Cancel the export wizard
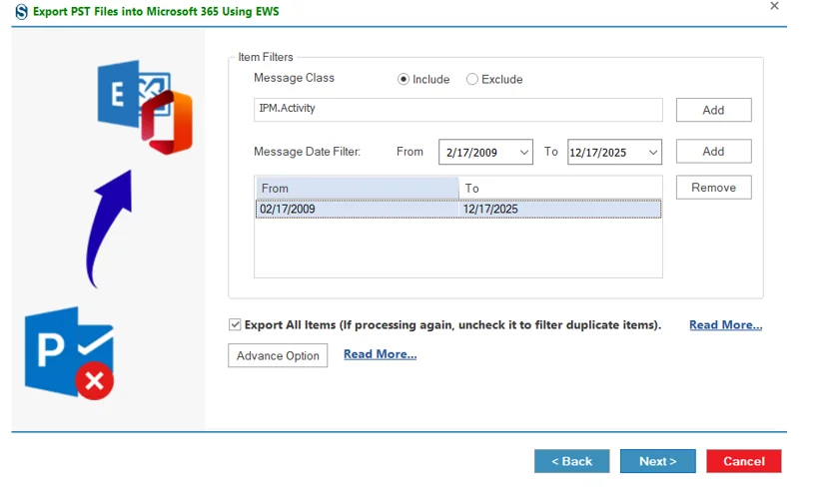829x504 pixels. tap(744, 461)
